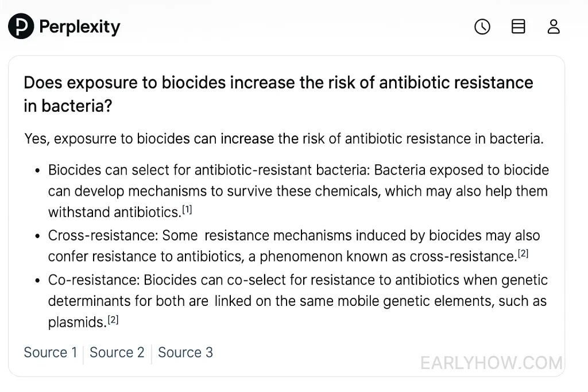Viewport: 588px width, 392px height.
Task: Open the Source 1 link
Action: (x=51, y=352)
